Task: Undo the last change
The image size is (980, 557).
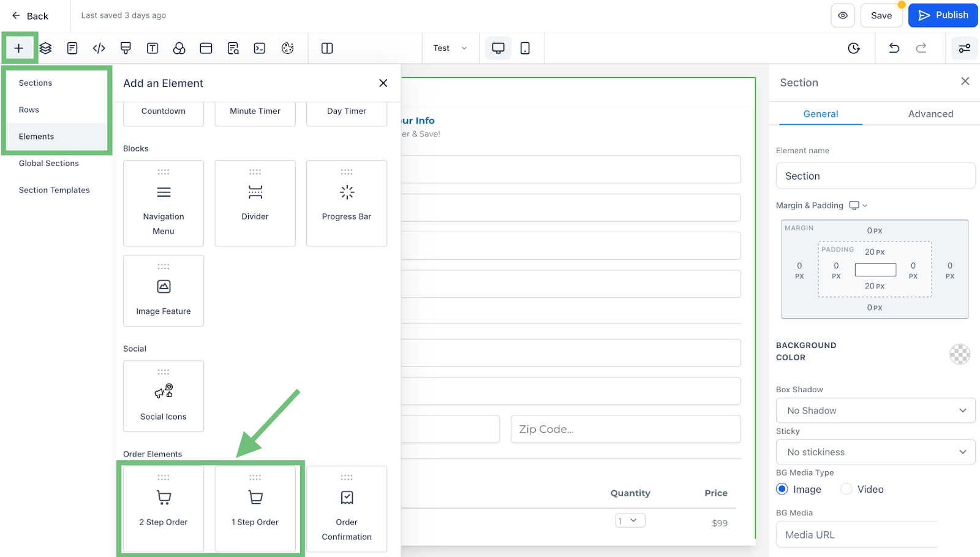Action: coord(894,48)
